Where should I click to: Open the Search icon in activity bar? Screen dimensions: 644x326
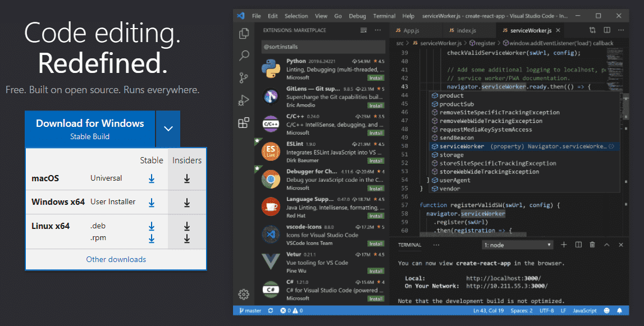point(244,56)
